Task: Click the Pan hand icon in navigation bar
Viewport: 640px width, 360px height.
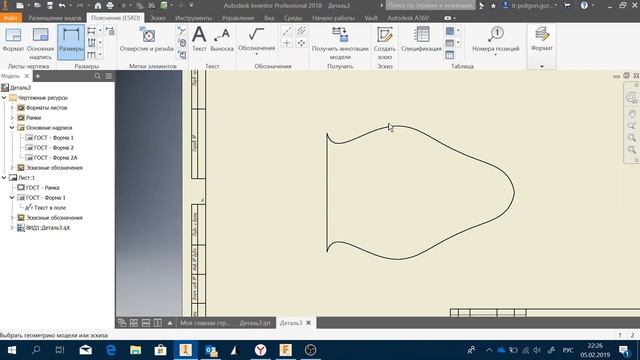Action: pyautogui.click(x=632, y=114)
